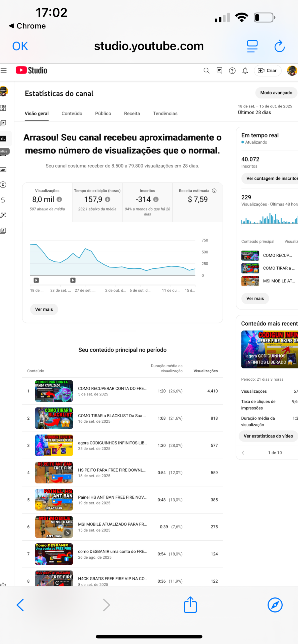
Task: Tap OK to close the browser view
Action: [20, 46]
